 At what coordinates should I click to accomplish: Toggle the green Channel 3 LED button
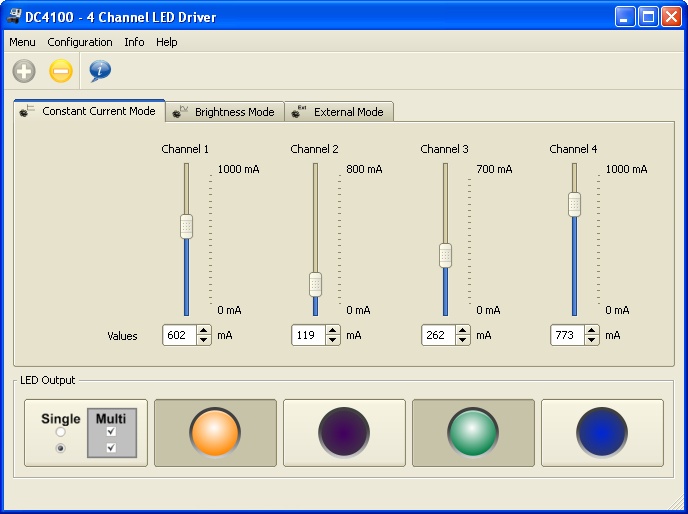(x=473, y=433)
